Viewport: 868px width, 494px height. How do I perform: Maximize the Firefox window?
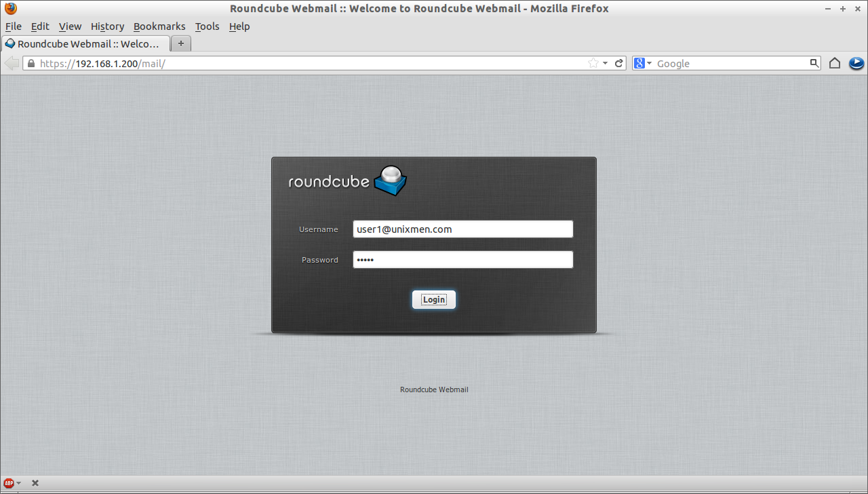(x=843, y=9)
